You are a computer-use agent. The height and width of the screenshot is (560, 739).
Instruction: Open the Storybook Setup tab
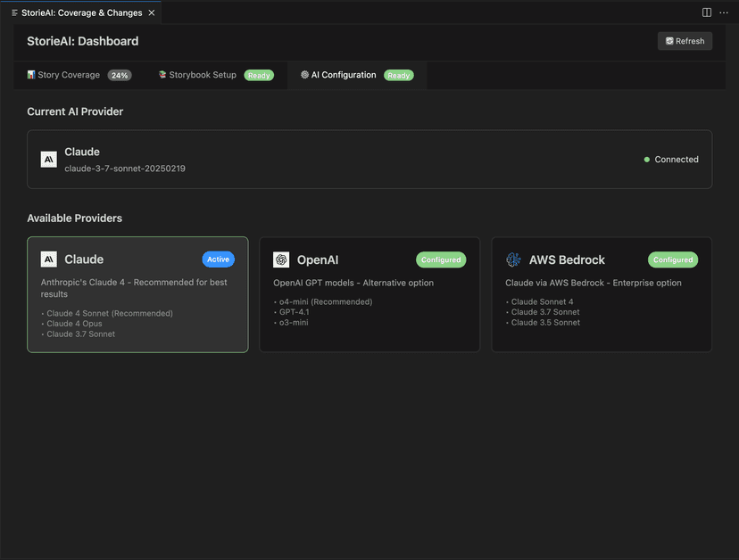203,75
